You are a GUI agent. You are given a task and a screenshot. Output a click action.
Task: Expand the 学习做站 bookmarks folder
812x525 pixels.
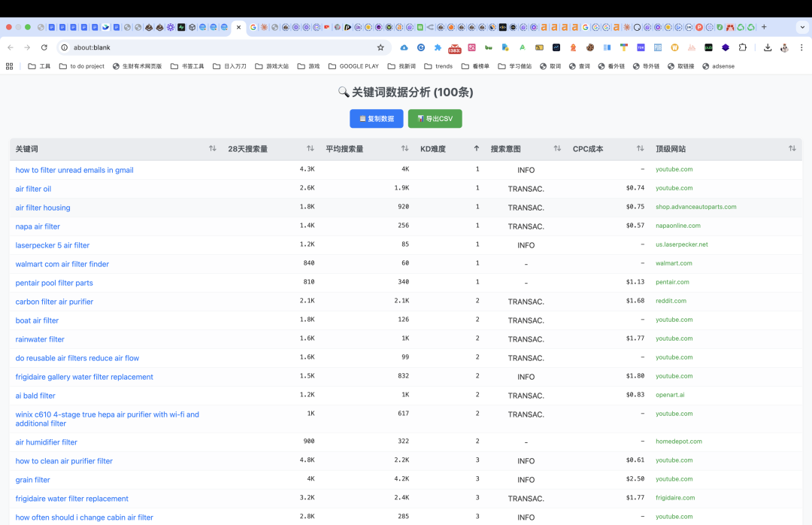click(x=515, y=66)
